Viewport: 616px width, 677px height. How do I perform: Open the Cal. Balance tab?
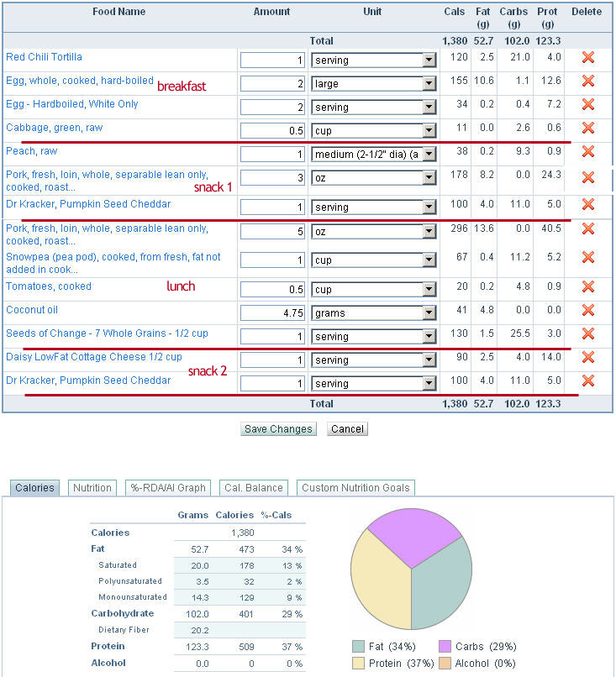254,488
